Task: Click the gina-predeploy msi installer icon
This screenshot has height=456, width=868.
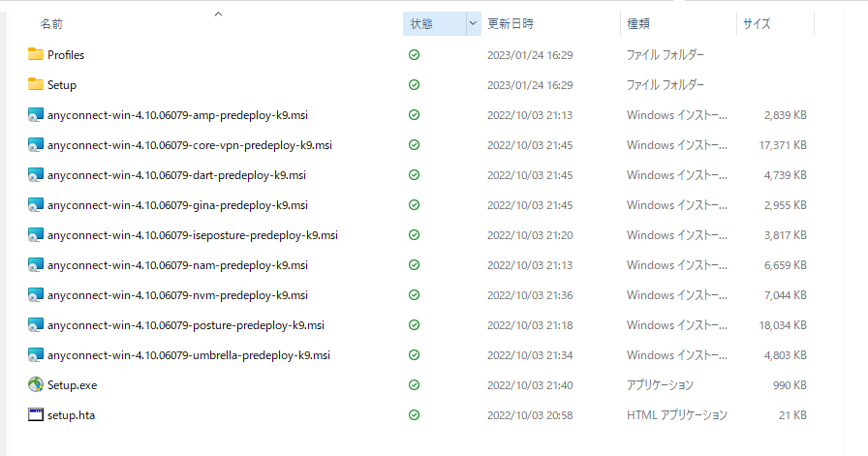Action: pos(36,204)
